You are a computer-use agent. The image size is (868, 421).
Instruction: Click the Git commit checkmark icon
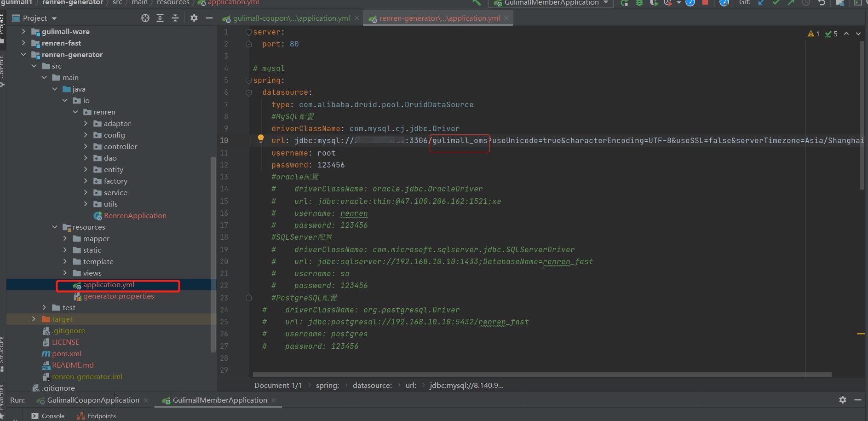coord(776,2)
